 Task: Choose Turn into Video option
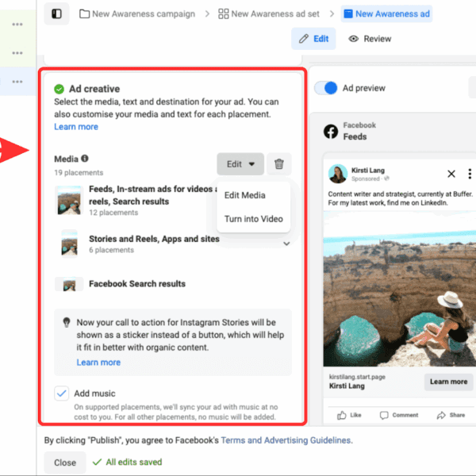(x=253, y=219)
